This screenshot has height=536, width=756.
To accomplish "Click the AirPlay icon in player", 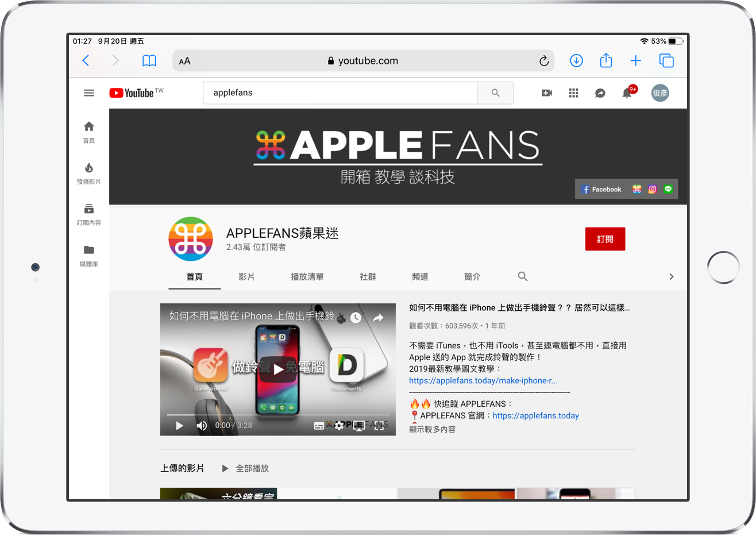I will tap(358, 426).
